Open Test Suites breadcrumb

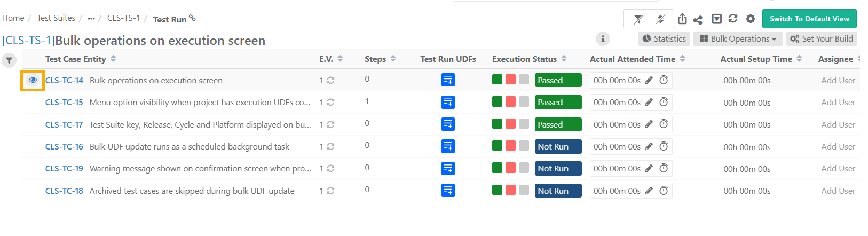(x=56, y=18)
